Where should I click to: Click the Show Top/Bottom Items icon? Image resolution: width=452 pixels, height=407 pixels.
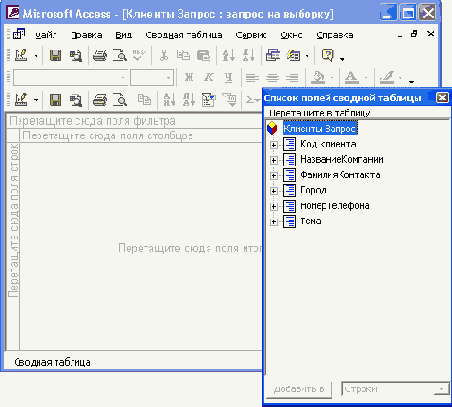(x=230, y=100)
